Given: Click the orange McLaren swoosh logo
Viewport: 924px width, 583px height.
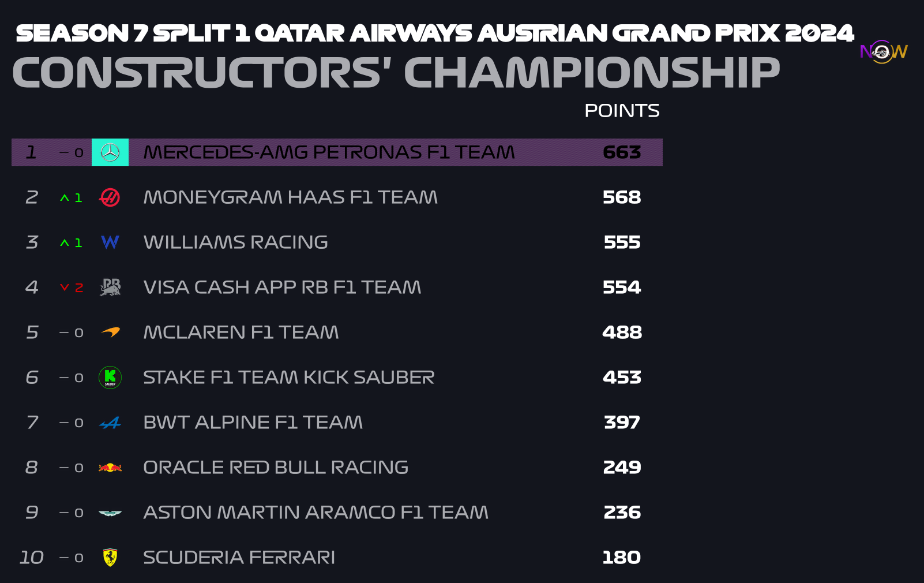Looking at the screenshot, I should [x=111, y=332].
